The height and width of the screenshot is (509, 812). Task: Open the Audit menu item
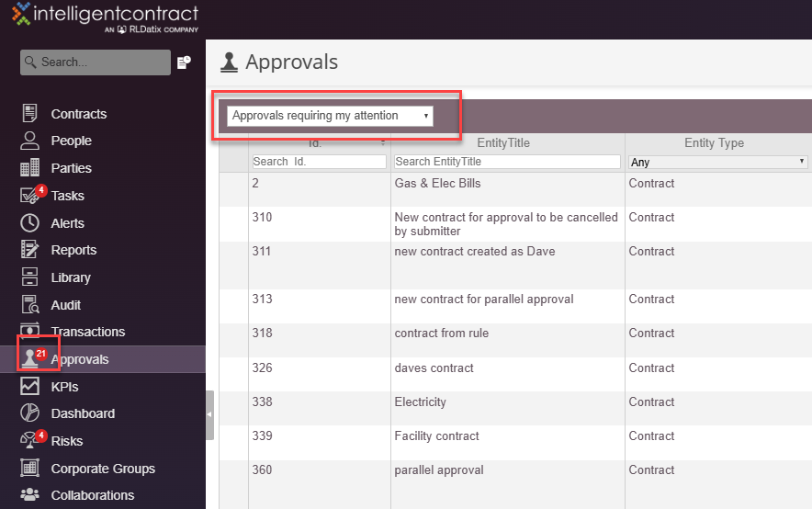(66, 305)
